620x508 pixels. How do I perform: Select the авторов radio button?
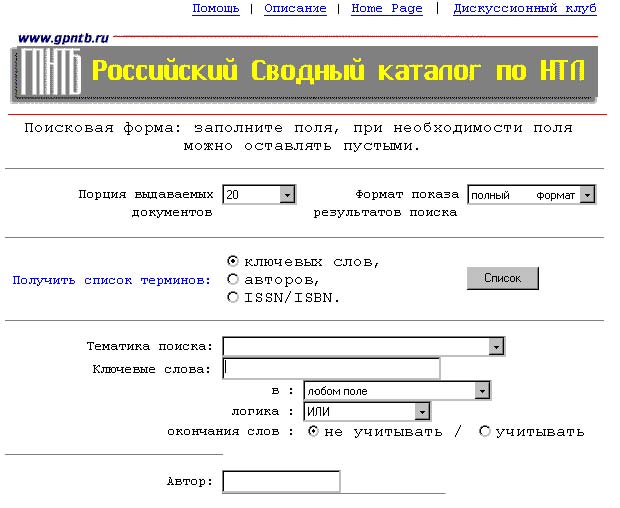(233, 279)
